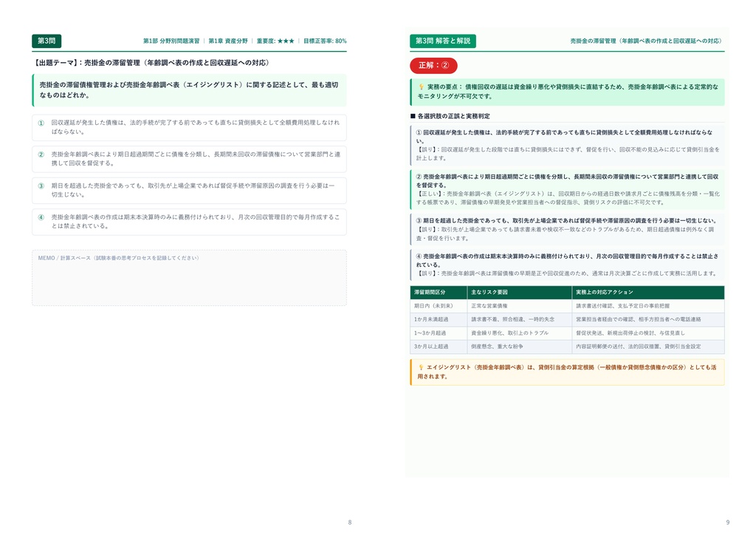Image resolution: width=756 pixels, height=535 pixels.
Task: Click inside the MEMO / 計算スペース box
Action: 189,278
